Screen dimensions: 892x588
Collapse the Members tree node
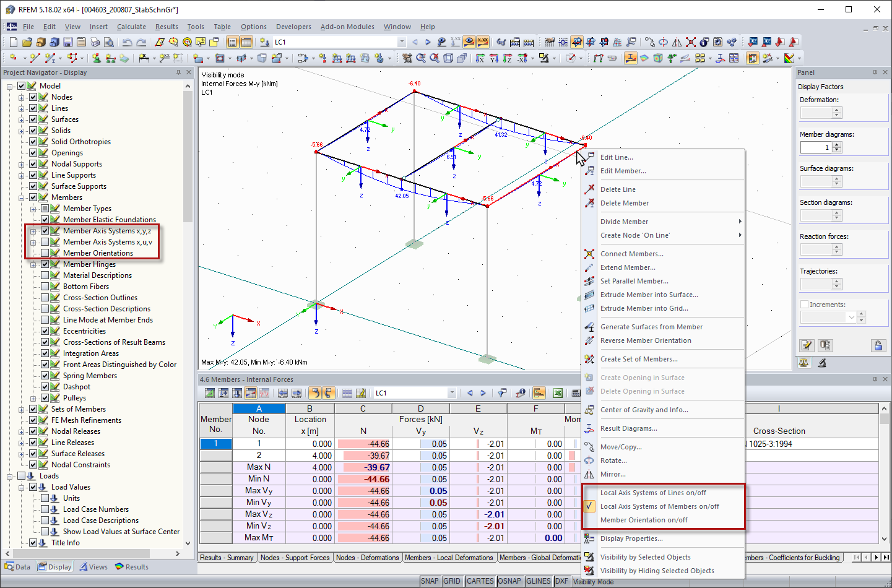pos(22,197)
